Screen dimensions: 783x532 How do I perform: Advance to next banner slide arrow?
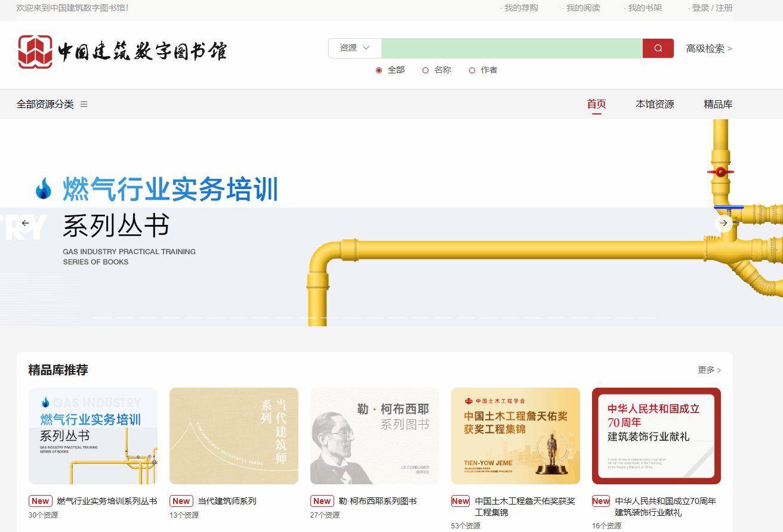click(723, 223)
